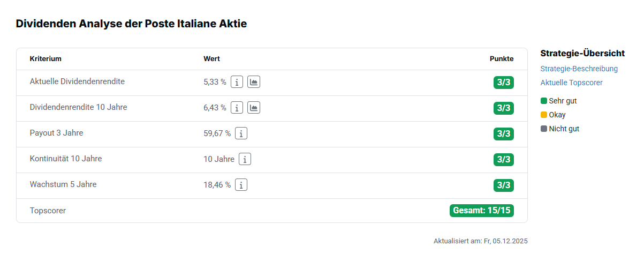Click info icon for Kontinuität 10 Jahre
The width and height of the screenshot is (644, 268).
click(x=245, y=159)
